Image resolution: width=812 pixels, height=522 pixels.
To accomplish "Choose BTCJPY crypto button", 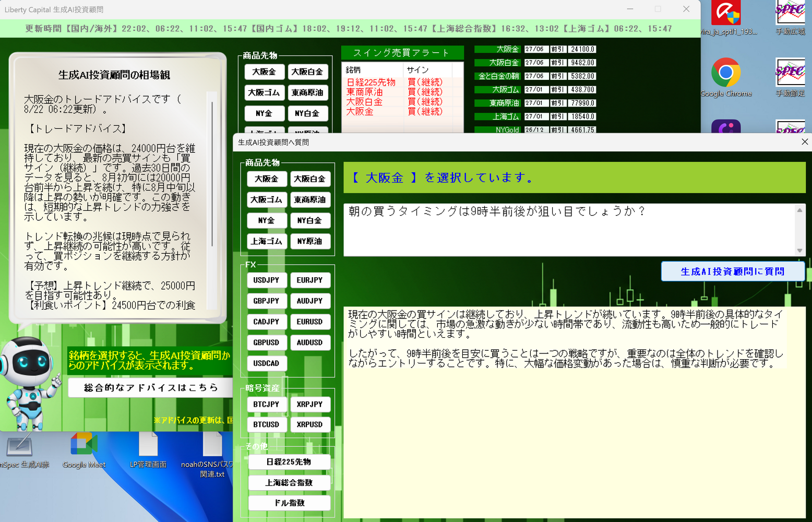I will click(x=266, y=405).
